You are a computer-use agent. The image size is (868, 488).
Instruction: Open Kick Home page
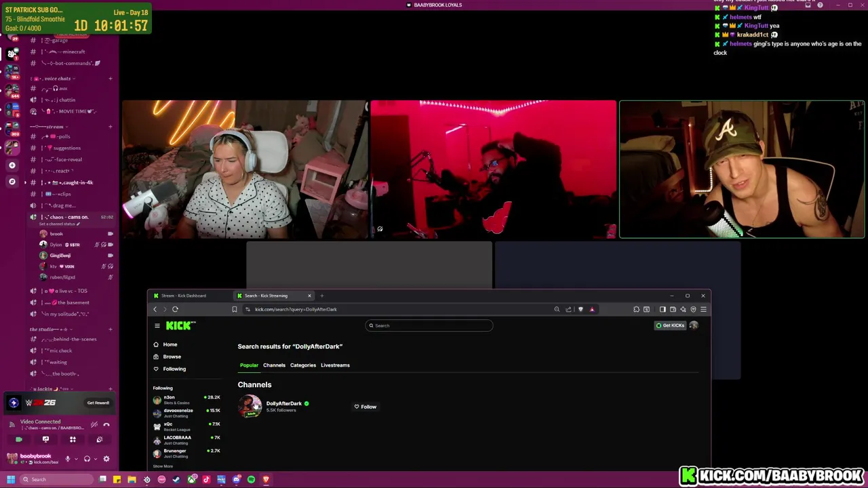click(165, 344)
